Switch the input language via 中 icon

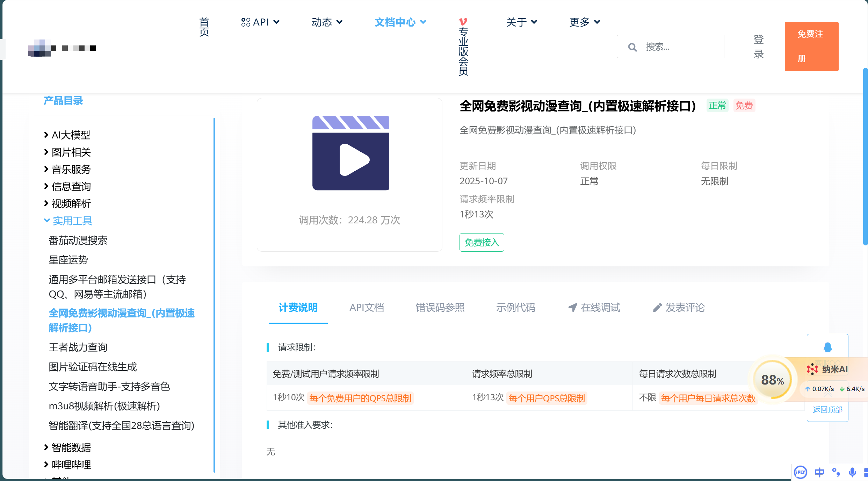(819, 473)
